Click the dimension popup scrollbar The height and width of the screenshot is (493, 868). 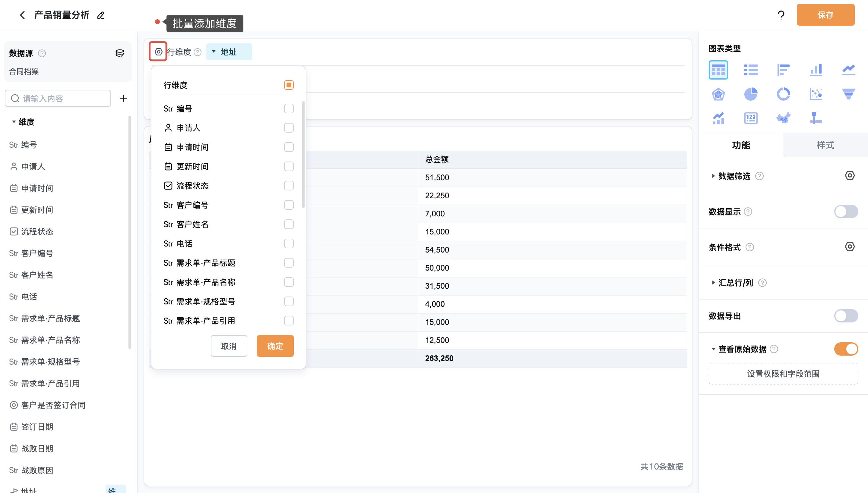(303, 154)
